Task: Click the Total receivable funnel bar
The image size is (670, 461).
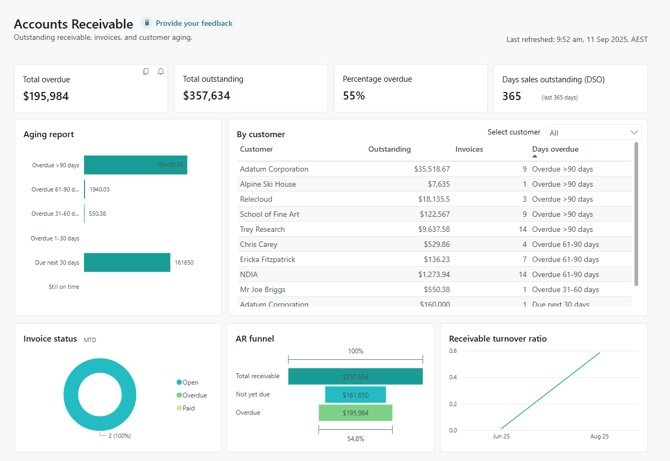Action: click(x=355, y=376)
